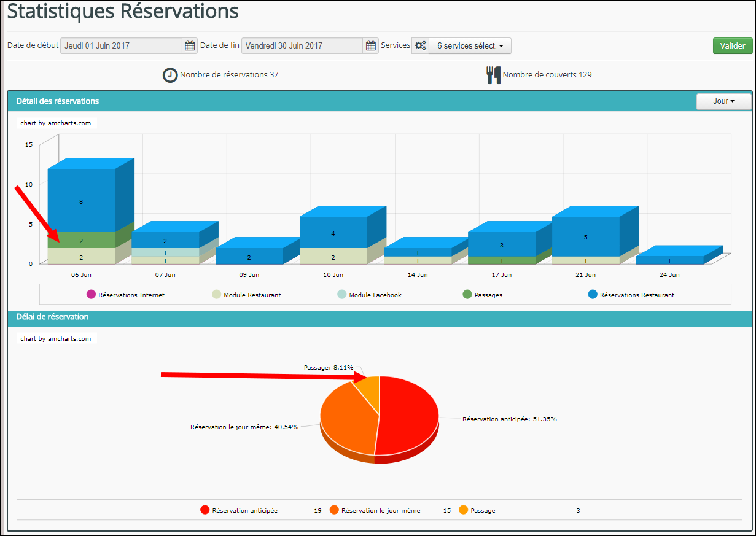Open the start date calendar icon

(x=190, y=45)
